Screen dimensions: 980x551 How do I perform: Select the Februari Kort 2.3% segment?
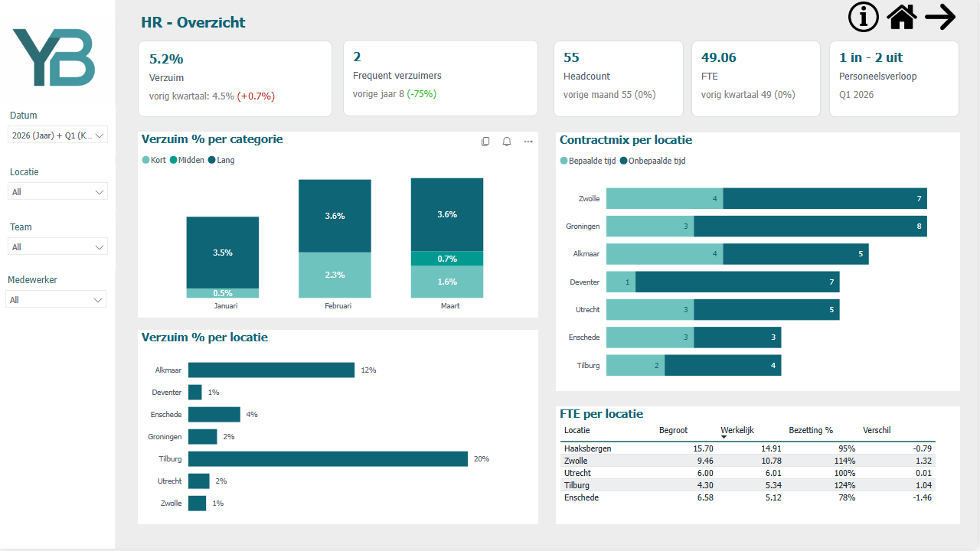click(x=335, y=275)
